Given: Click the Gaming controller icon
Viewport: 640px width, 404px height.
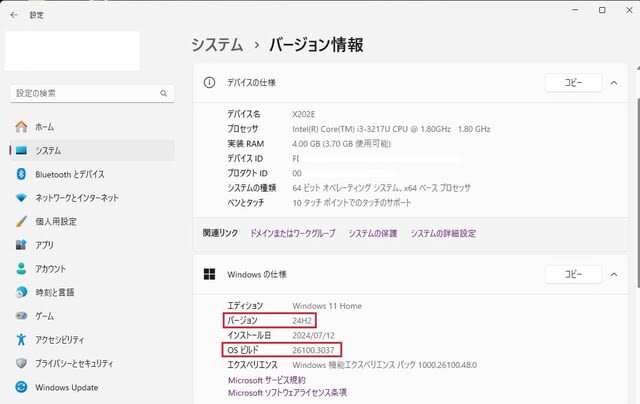Looking at the screenshot, I should click(x=21, y=316).
